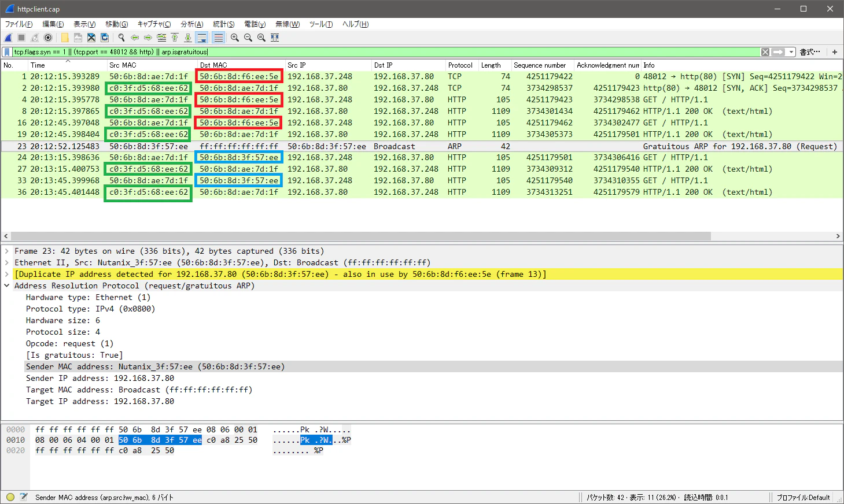Click the packet list horizontal scrollbar

[x=361, y=236]
